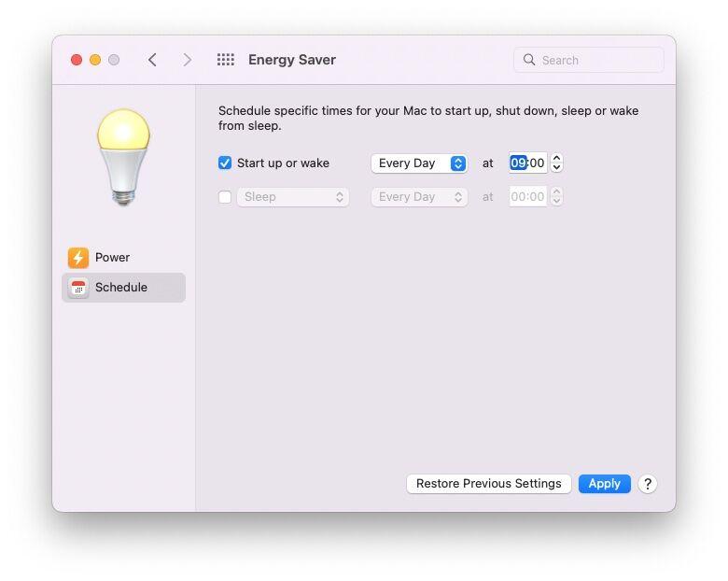The width and height of the screenshot is (728, 581).
Task: Open the show-all preferences grid
Action: click(225, 60)
